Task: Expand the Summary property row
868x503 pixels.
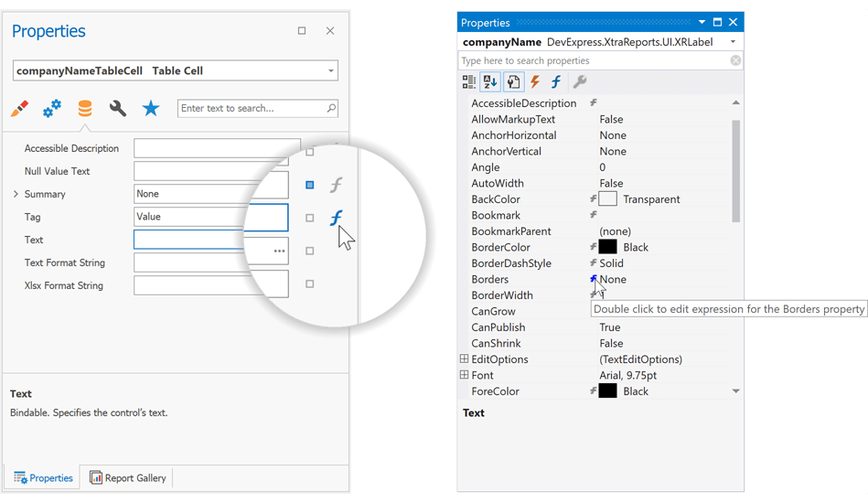Action: [16, 194]
